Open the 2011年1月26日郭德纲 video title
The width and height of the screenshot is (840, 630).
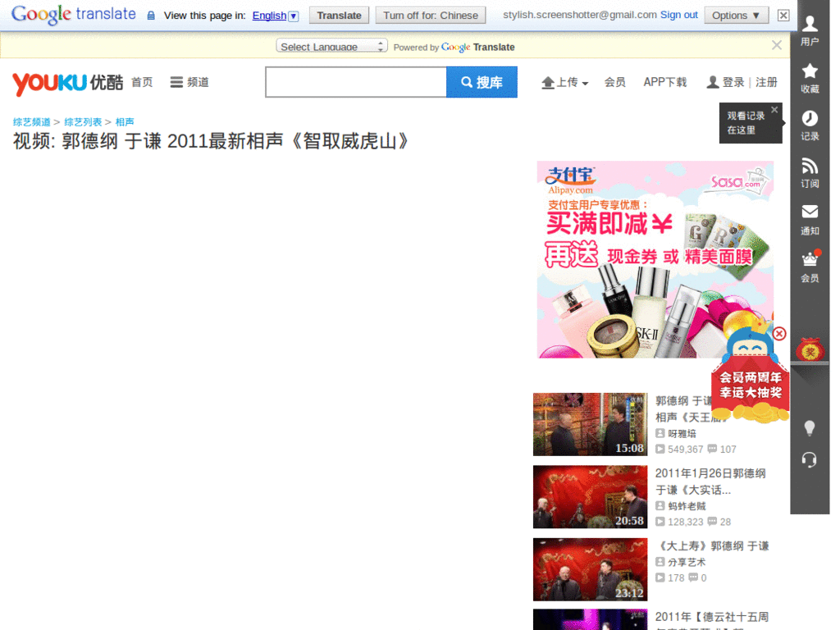[710, 481]
